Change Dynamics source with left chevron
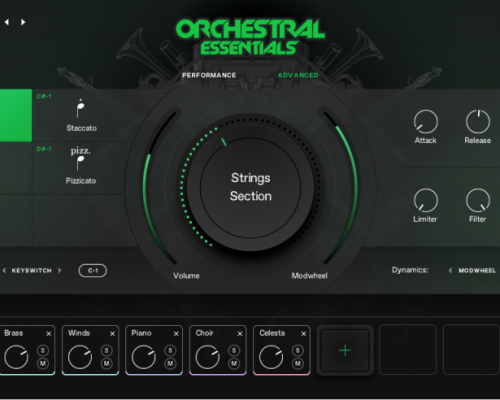Viewport: 500px width, 400px height. [x=450, y=270]
